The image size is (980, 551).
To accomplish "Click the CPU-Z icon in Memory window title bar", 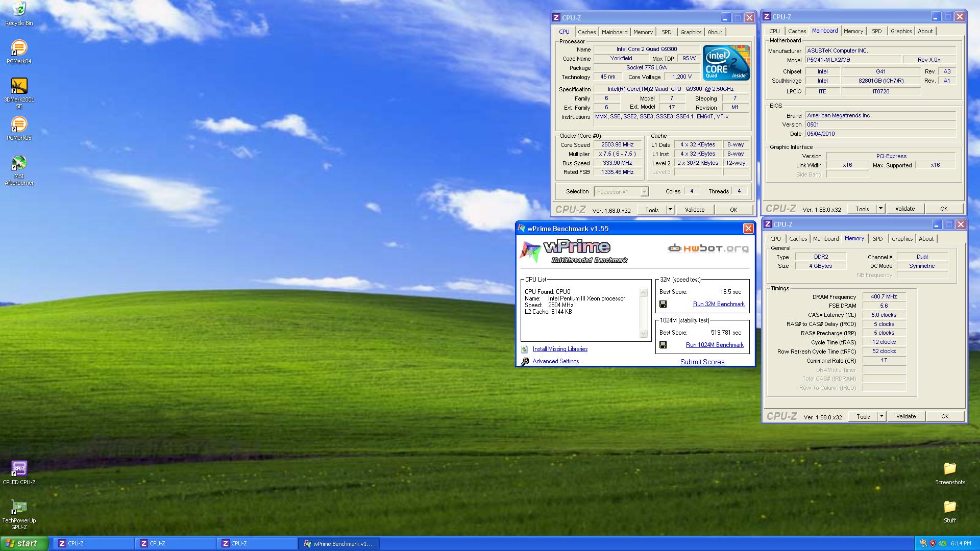I will [767, 224].
